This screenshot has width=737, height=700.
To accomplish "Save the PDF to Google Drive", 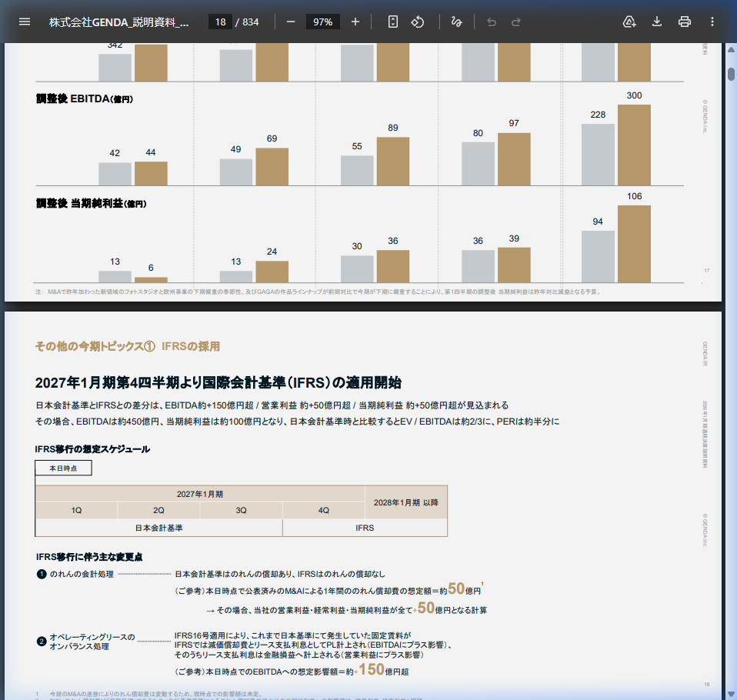I will pos(629,22).
